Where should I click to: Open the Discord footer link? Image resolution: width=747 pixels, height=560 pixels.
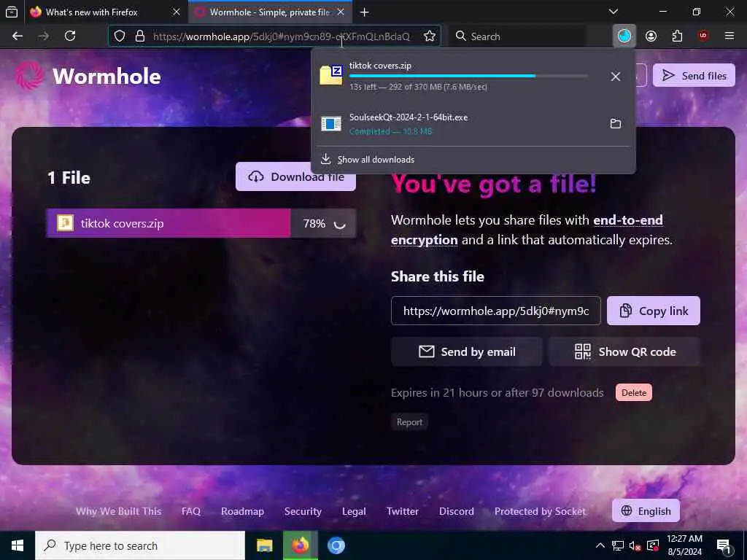(457, 511)
